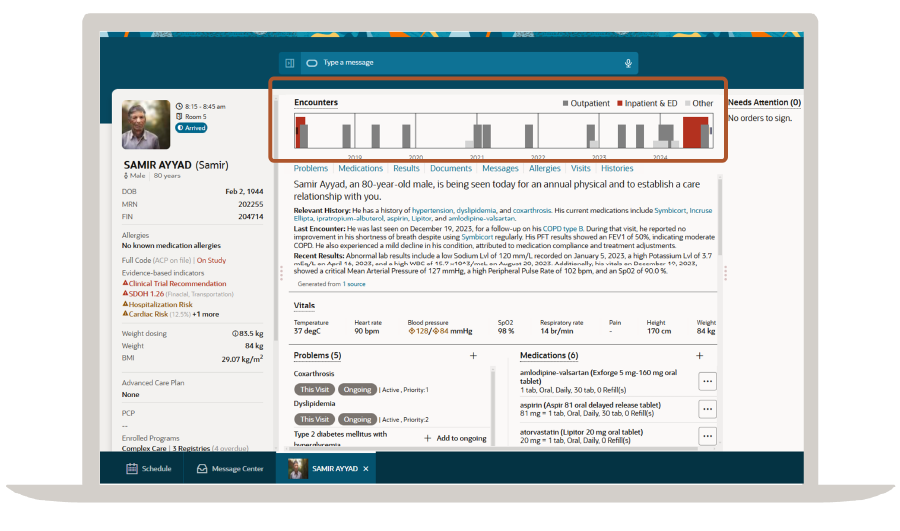
Task: Click the large red inpatient encounter bar
Action: click(695, 132)
